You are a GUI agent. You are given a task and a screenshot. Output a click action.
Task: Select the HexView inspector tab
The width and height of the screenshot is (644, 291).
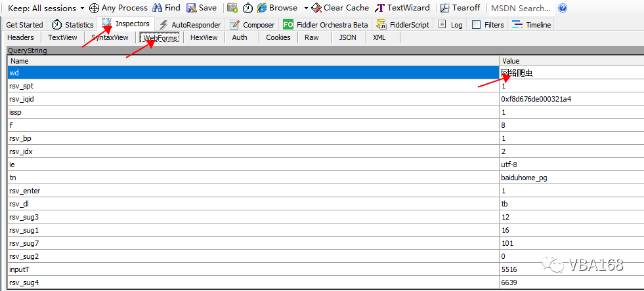coord(204,37)
